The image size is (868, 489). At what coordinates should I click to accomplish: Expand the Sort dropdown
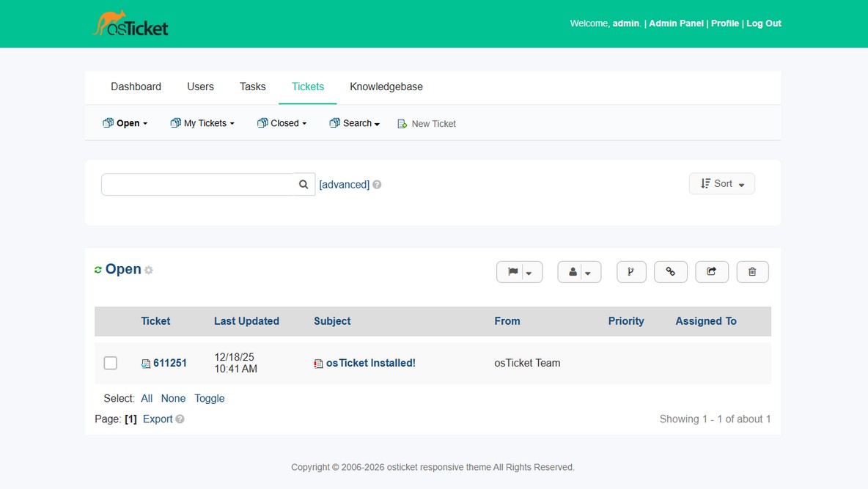coord(721,184)
